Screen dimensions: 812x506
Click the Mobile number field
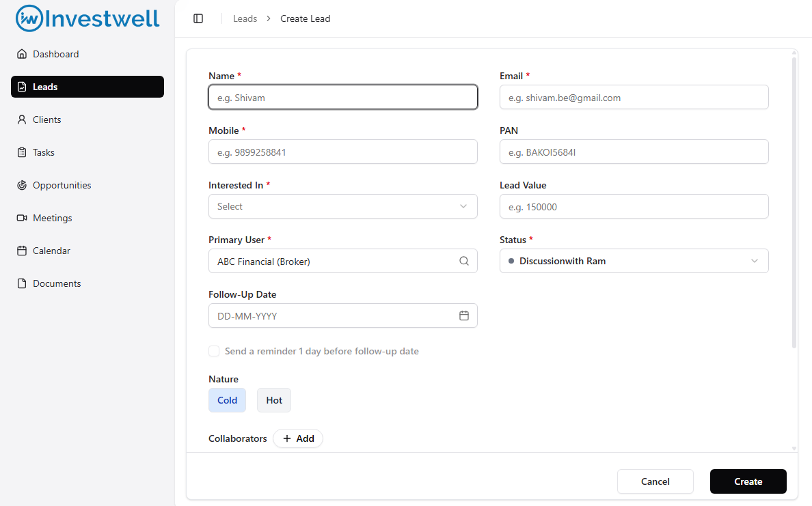click(343, 152)
